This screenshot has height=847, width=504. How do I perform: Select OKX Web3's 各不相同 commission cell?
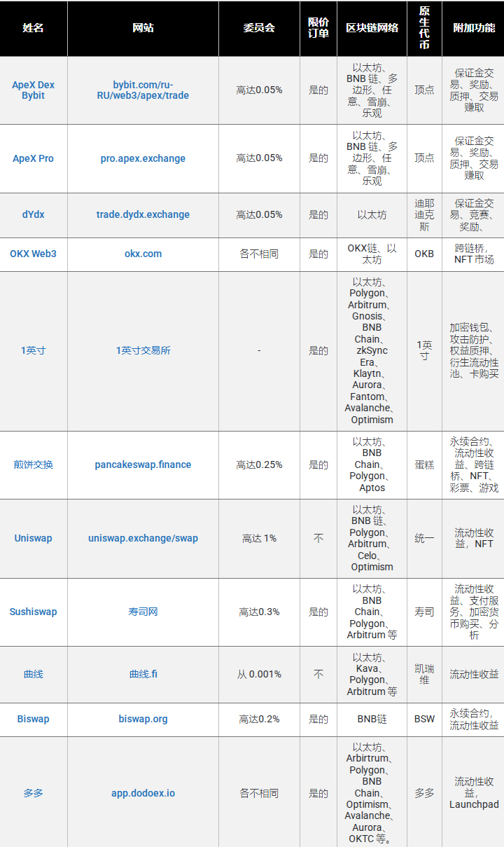259,254
